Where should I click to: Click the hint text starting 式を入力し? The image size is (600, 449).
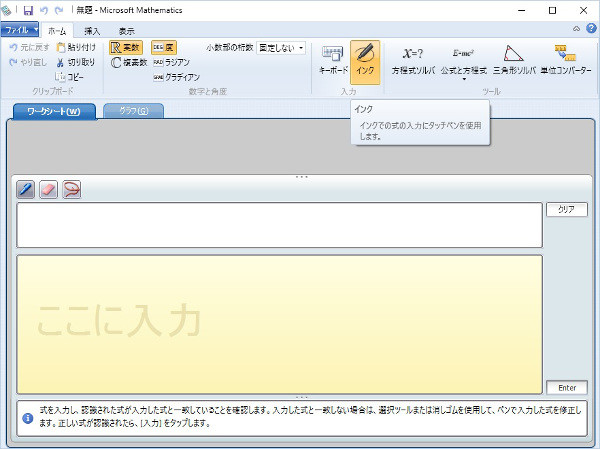[310, 417]
